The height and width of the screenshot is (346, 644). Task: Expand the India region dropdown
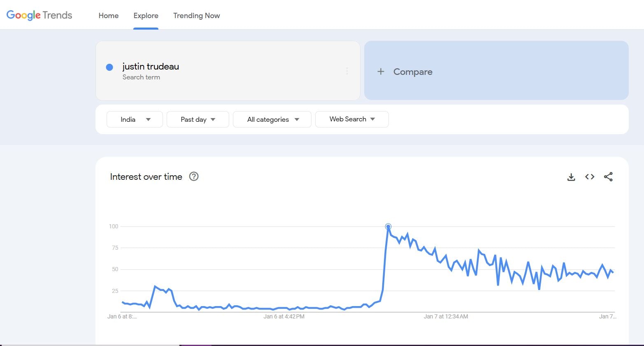click(x=135, y=119)
